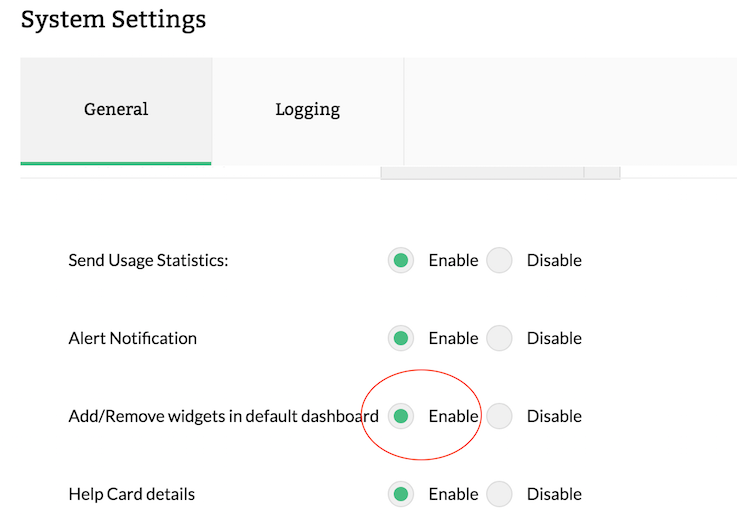Click the Disable text for Send Usage Statistics

click(x=554, y=260)
